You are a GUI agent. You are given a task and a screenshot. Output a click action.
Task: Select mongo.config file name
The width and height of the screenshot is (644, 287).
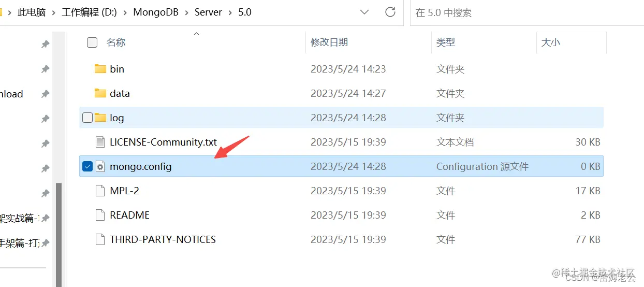[141, 166]
